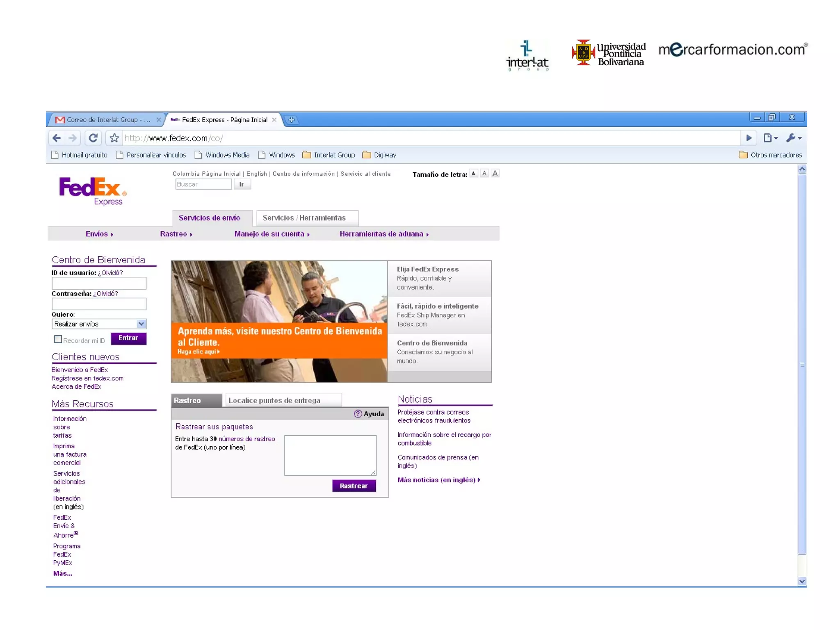
Task: Enable the Recordar mi ID checkbox
Action: [58, 339]
